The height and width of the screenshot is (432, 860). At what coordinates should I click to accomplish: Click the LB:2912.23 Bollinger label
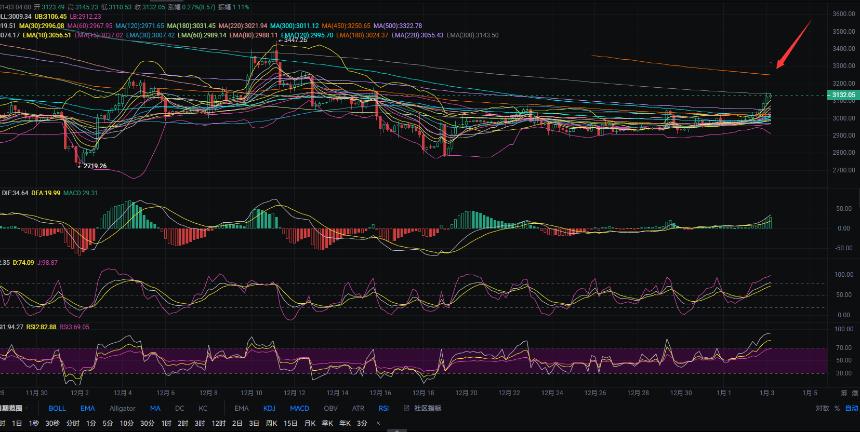tap(88, 17)
